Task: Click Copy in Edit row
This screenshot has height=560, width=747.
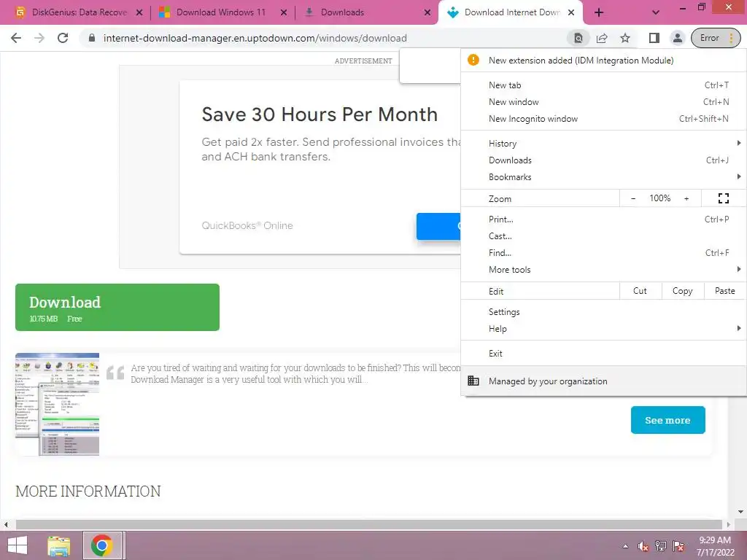Action: [682, 291]
